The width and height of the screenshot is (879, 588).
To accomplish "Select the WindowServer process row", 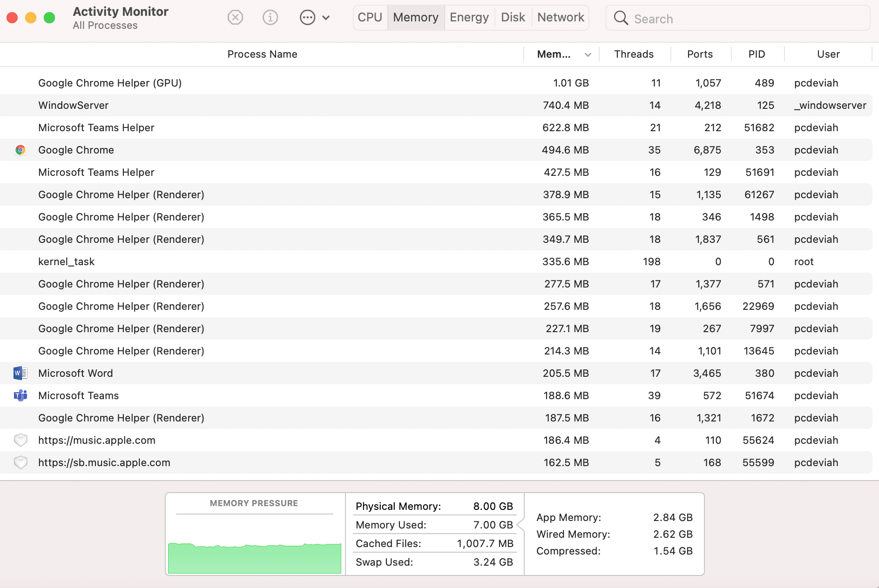I will (279, 105).
